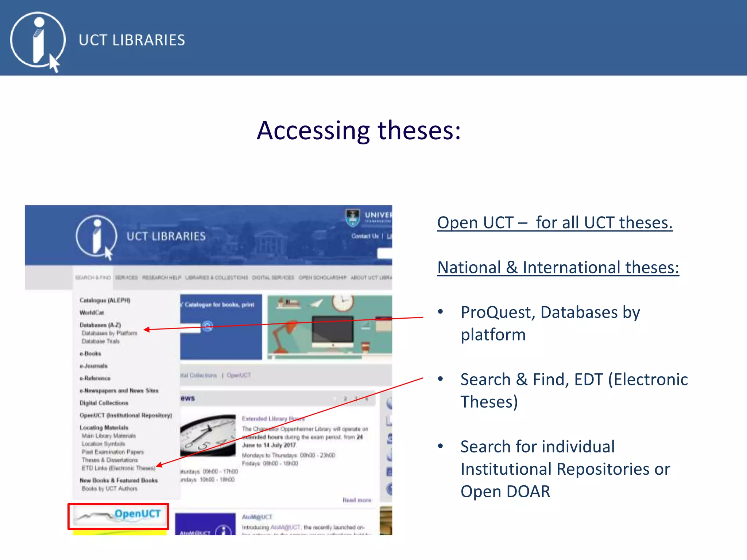
Task: Open Digital Collections entry
Action: [104, 403]
